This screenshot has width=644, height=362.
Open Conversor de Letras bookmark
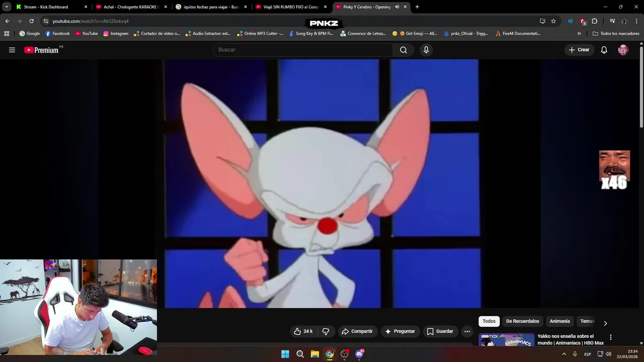click(x=363, y=34)
